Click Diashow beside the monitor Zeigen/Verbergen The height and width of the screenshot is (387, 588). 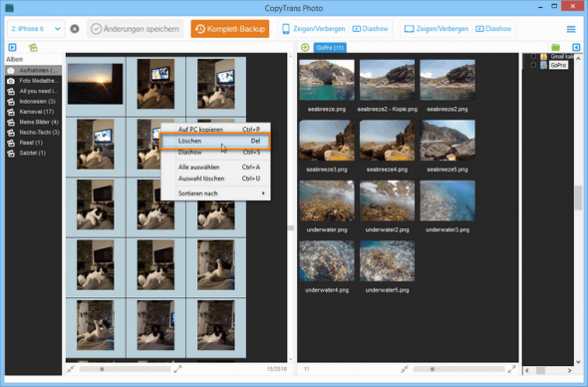tap(493, 29)
